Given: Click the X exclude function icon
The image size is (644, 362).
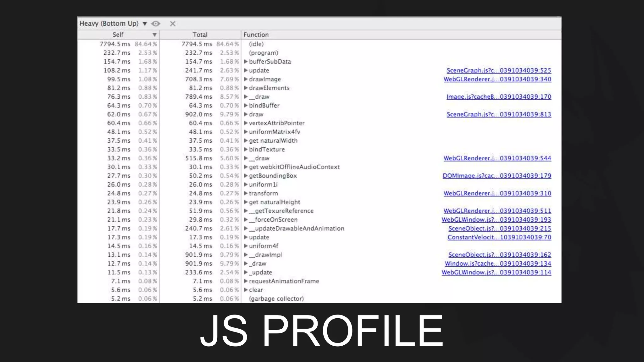Looking at the screenshot, I should [x=173, y=24].
